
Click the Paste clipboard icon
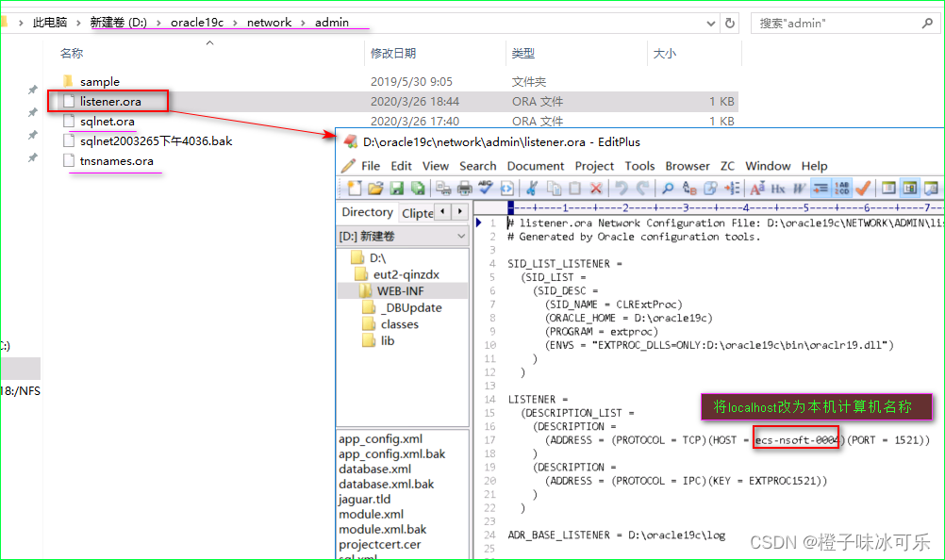click(x=575, y=189)
